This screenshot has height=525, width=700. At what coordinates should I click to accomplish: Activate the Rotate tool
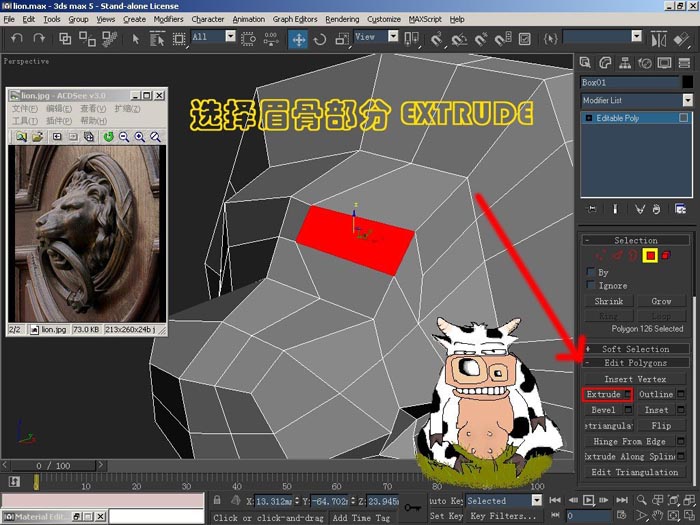[x=320, y=39]
